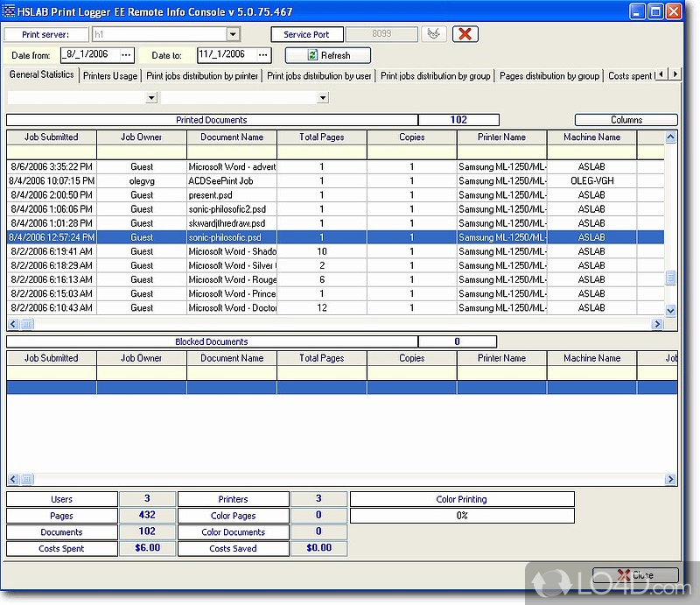The image size is (700, 605).
Task: Click the red X disconnect icon
Action: click(x=465, y=34)
